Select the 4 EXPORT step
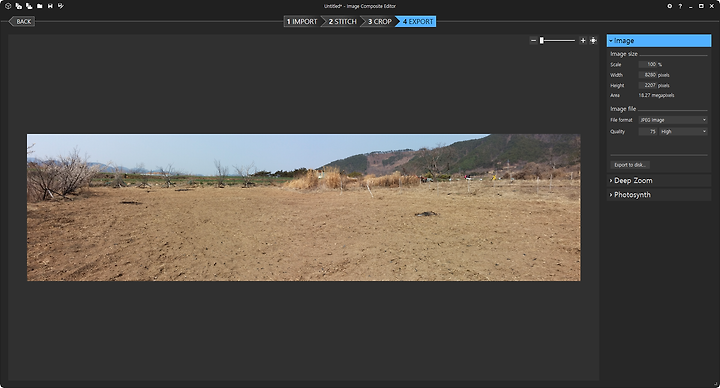Viewport: 720px width, 388px height. (417, 22)
